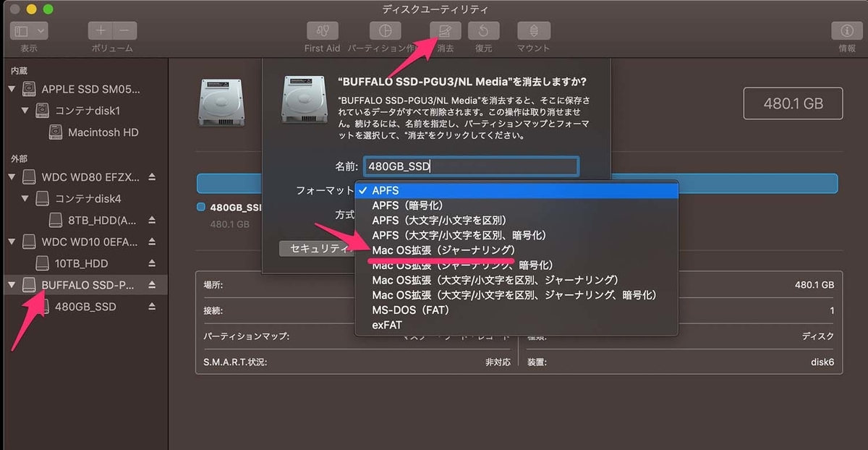
Task: Collapse the コンテナdisk1 disclosure triangle
Action: click(25, 111)
